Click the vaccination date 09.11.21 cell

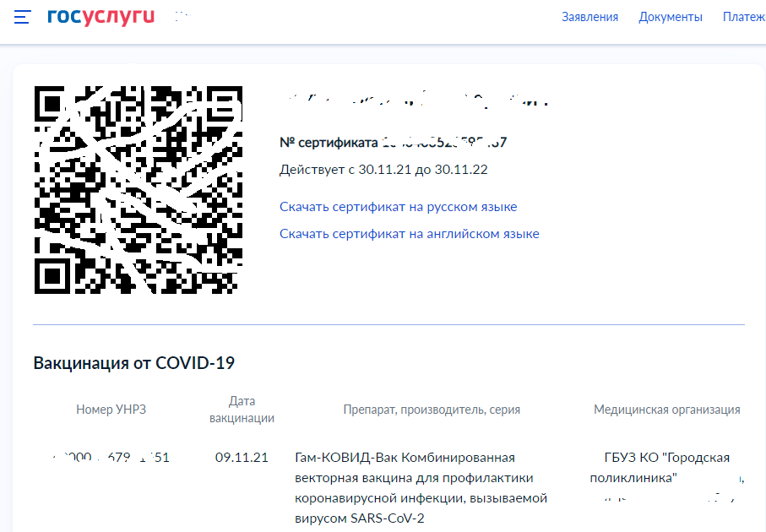(242, 458)
